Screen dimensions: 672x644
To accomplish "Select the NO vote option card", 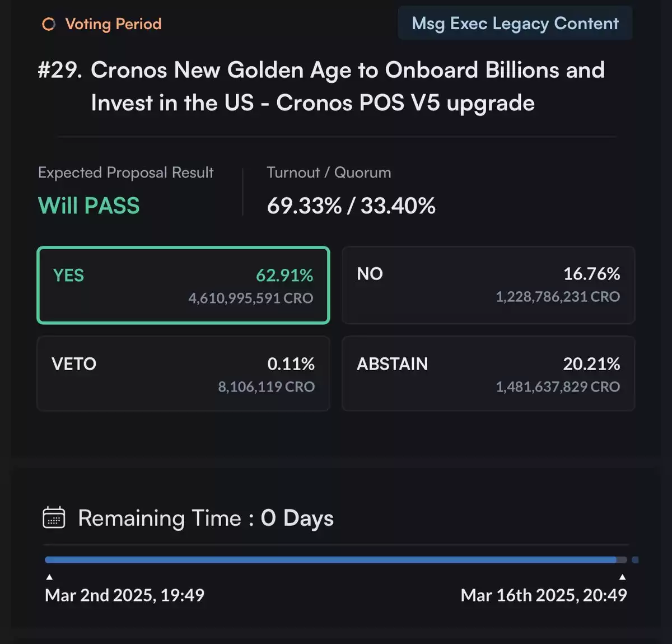I will pos(488,285).
